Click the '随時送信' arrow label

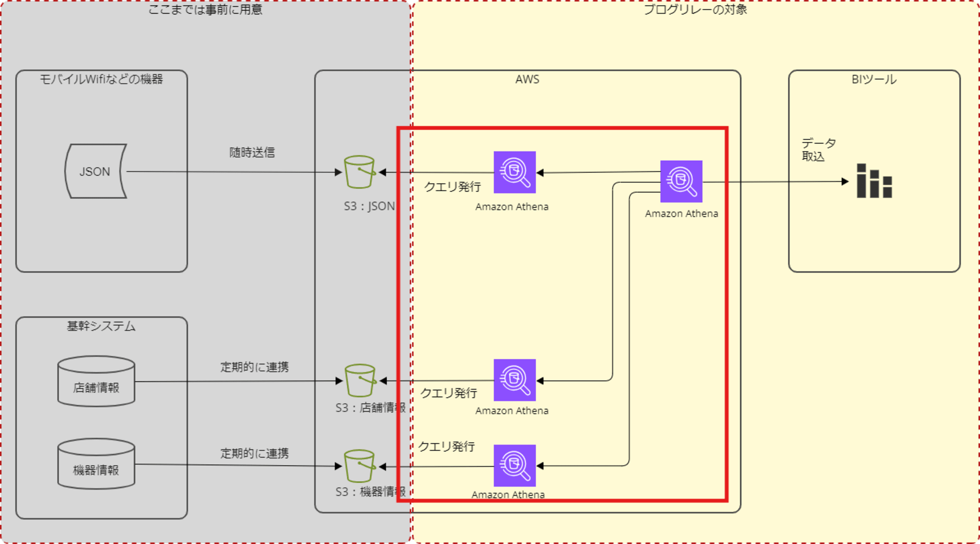pyautogui.click(x=252, y=152)
